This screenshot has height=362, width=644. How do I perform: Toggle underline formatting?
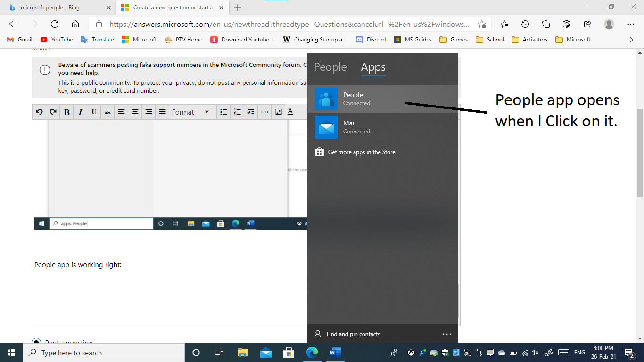point(94,112)
